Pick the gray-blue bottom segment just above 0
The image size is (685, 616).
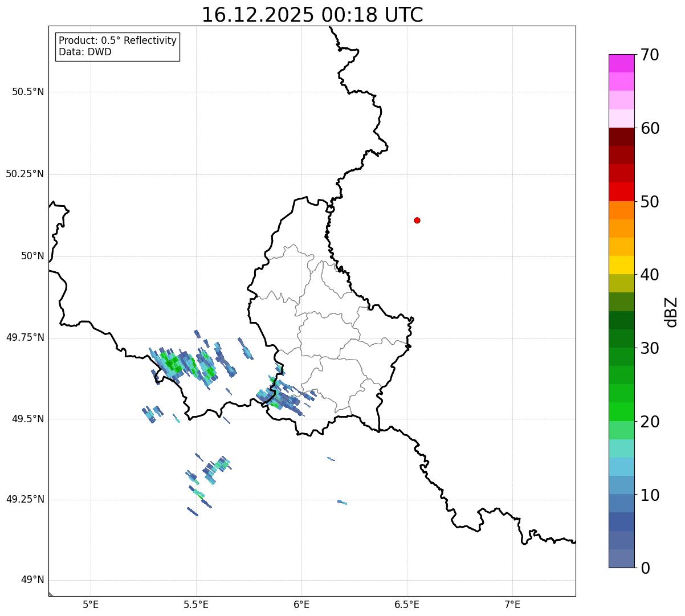pos(621,558)
